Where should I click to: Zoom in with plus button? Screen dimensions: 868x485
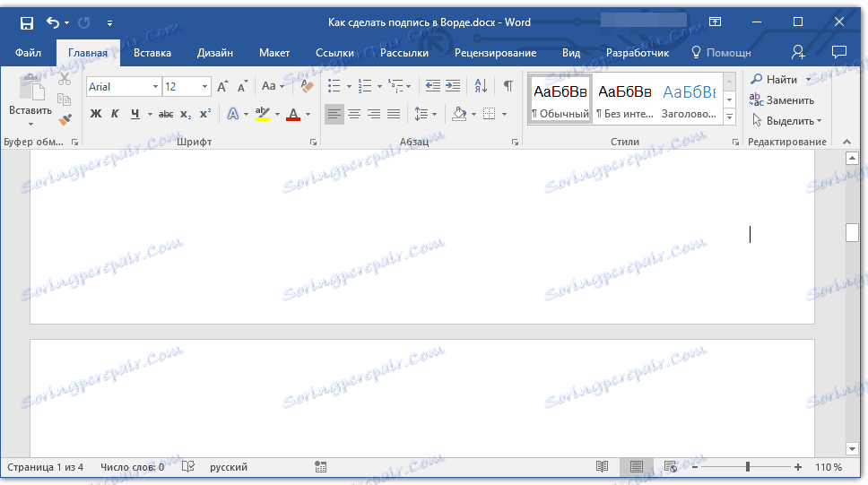click(798, 467)
